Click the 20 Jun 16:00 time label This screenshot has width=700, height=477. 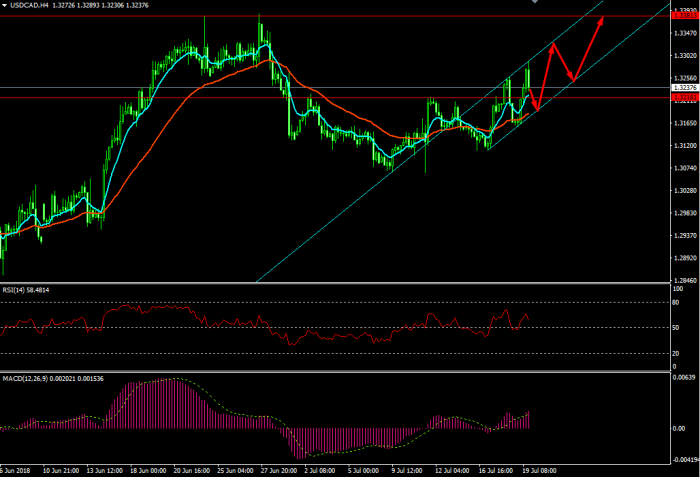[x=192, y=471]
